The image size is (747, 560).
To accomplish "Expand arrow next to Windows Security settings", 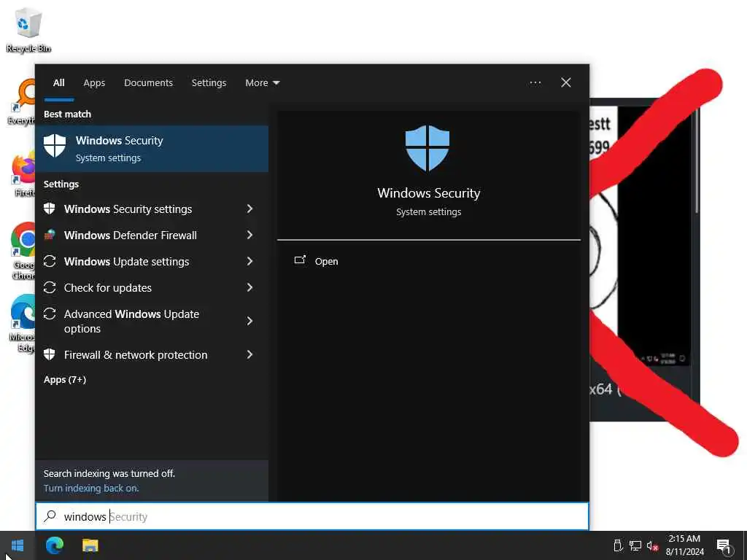I will pos(249,209).
